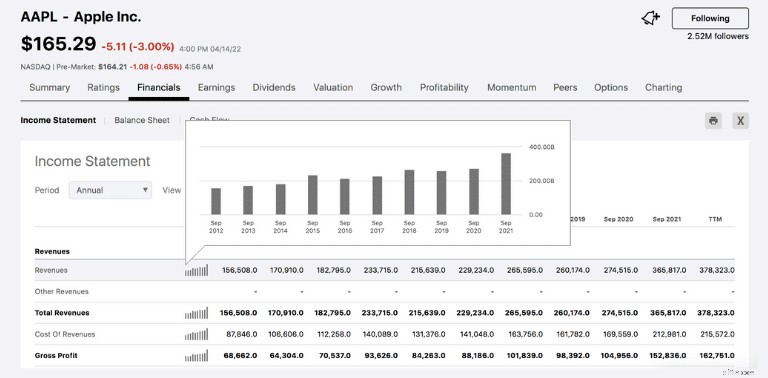Open the Gross Profit sparkline chart icon
Screen dimensions: 768x378
point(196,355)
